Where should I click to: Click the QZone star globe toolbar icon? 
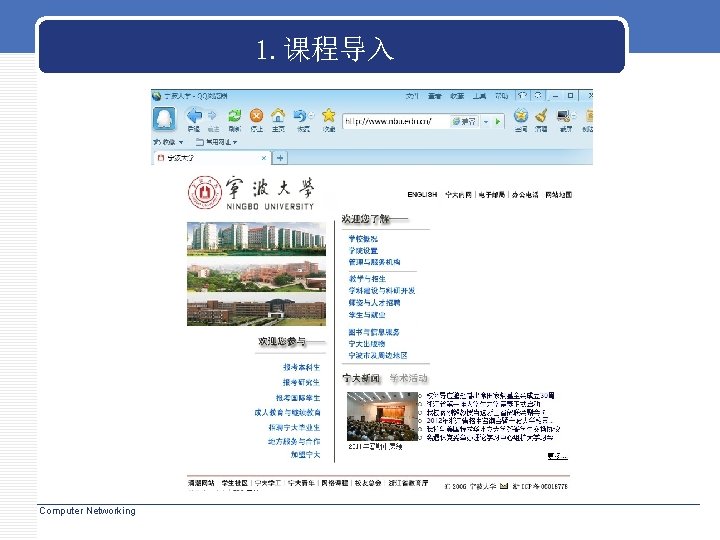tap(520, 116)
